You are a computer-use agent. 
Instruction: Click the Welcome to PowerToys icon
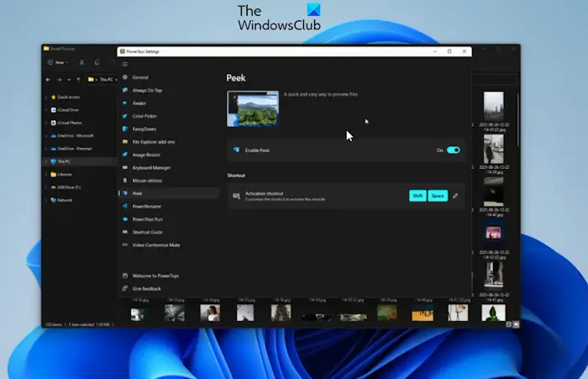coord(125,276)
